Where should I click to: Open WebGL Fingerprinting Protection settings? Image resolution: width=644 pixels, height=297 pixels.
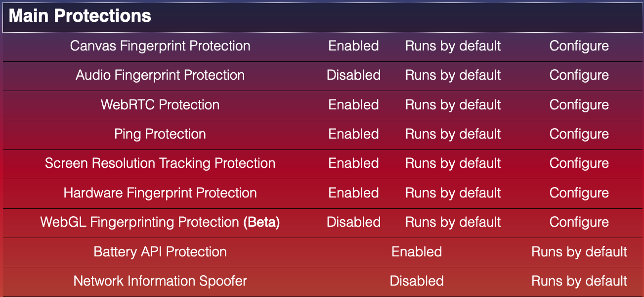(x=579, y=222)
